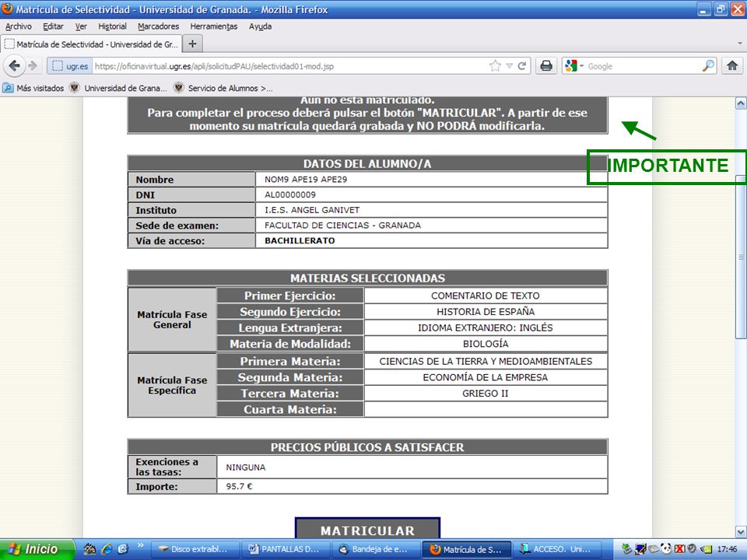The image size is (747, 560).
Task: Click HISTORIA DE ESPAÑA cell
Action: (x=486, y=312)
